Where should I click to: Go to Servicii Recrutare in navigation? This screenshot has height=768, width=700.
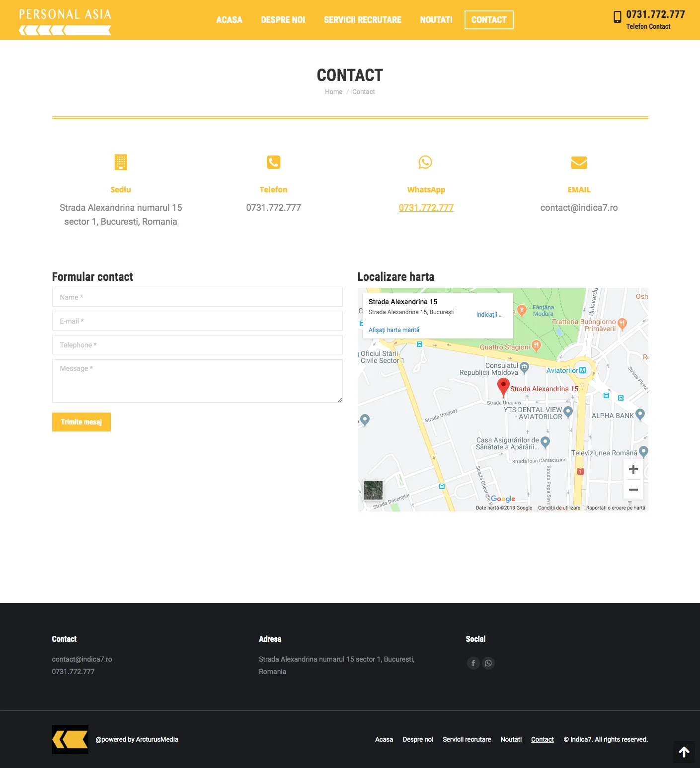pyautogui.click(x=362, y=20)
